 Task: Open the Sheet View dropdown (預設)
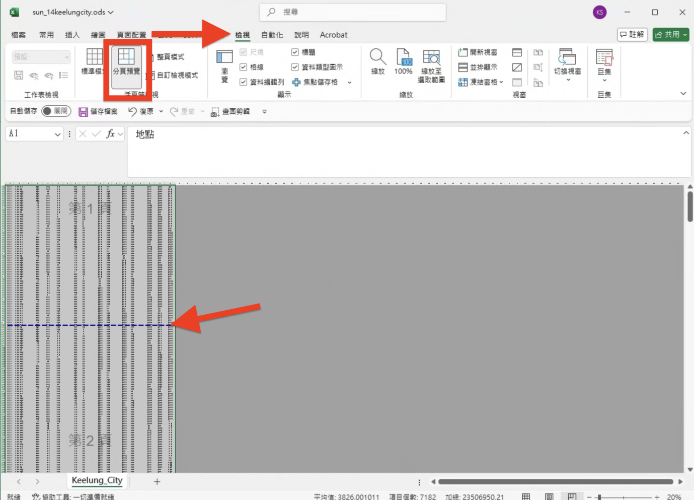(41, 57)
